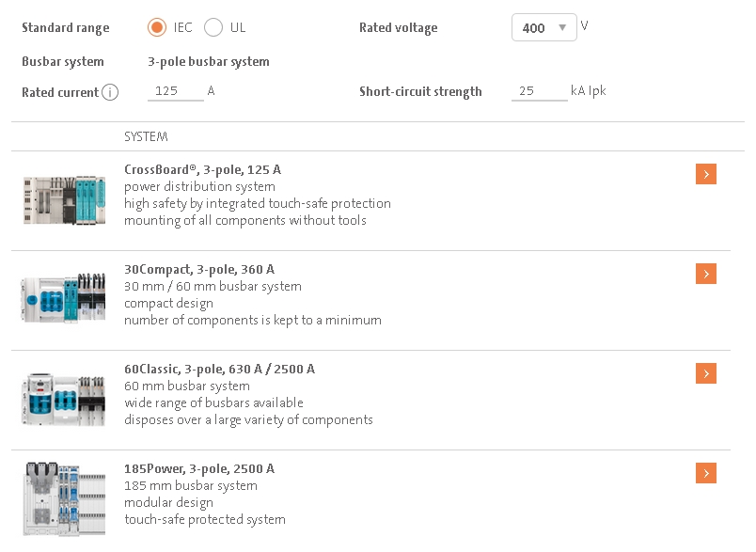This screenshot has width=756, height=552.
Task: Open CrossBoard system via orange arrow
Action: [706, 174]
